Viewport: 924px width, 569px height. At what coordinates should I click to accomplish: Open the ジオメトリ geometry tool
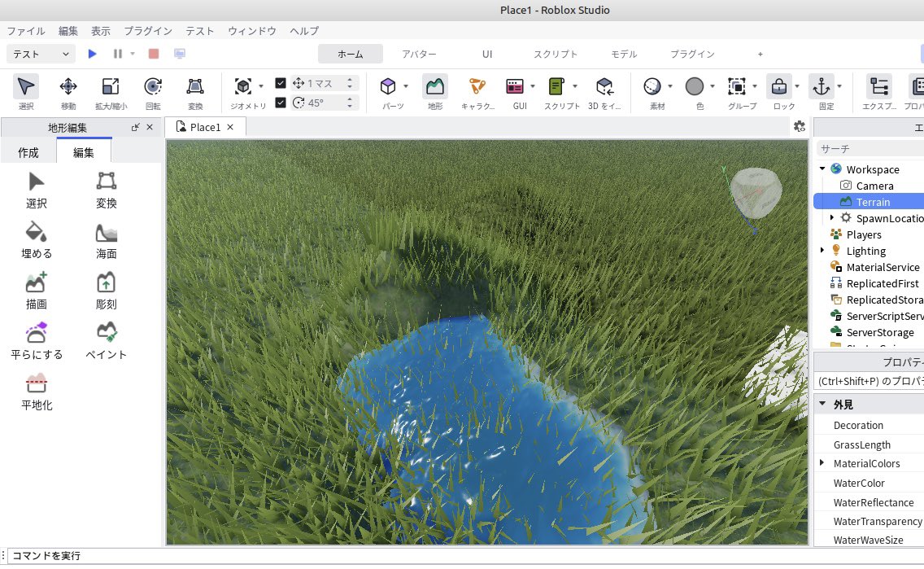pyautogui.click(x=242, y=86)
